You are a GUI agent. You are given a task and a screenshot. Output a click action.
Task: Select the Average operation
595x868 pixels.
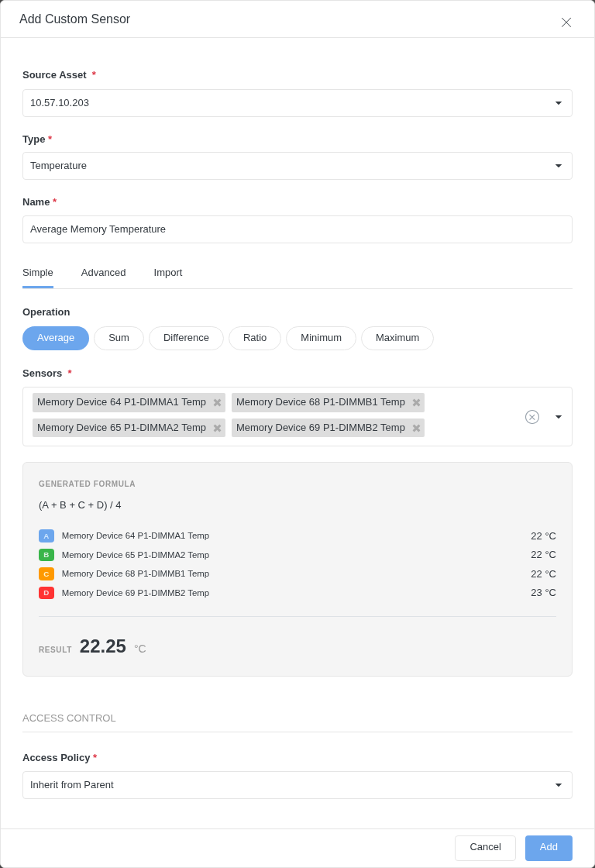tap(56, 338)
